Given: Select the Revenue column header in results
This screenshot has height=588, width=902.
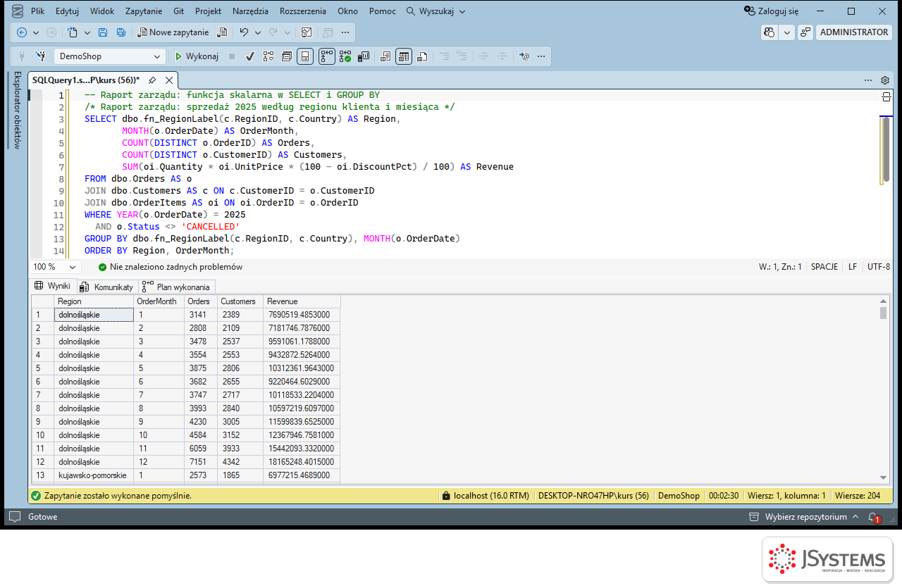Looking at the screenshot, I should click(x=302, y=301).
